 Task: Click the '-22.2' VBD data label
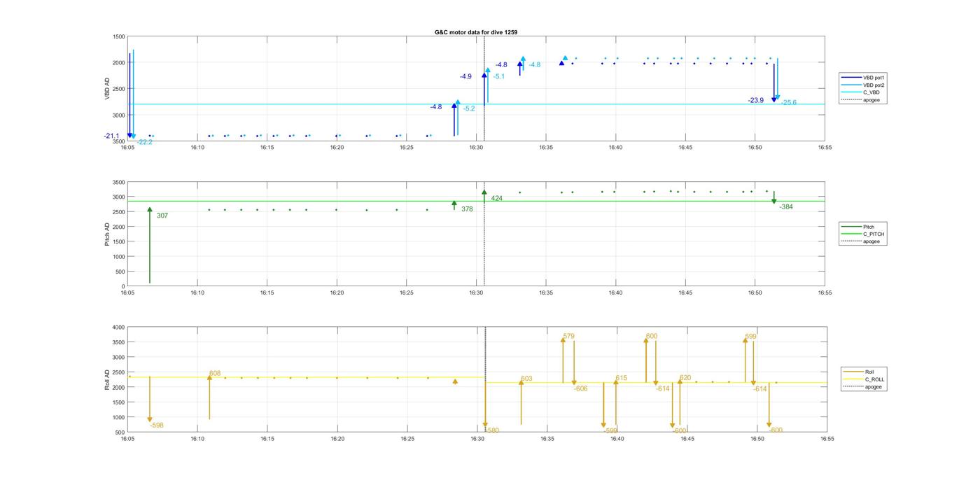(145, 142)
